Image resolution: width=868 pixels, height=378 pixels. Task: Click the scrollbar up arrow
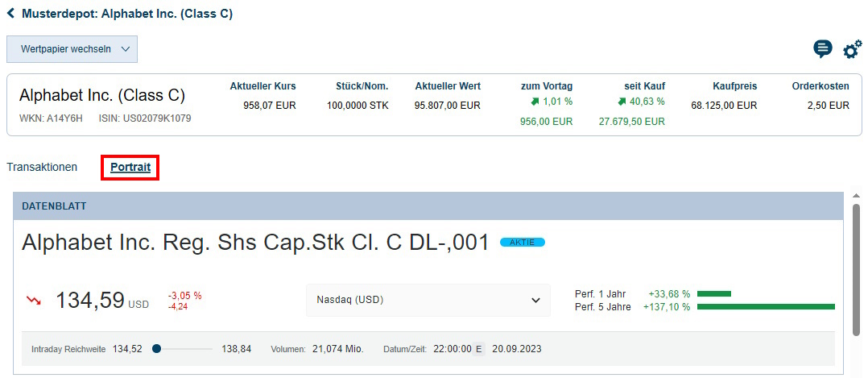click(856, 196)
